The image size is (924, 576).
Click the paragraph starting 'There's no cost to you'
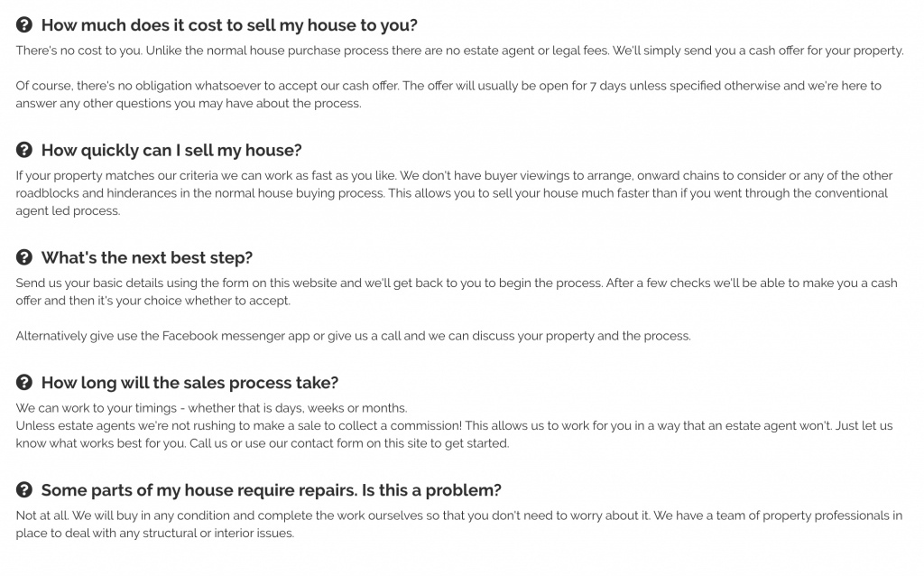click(459, 51)
